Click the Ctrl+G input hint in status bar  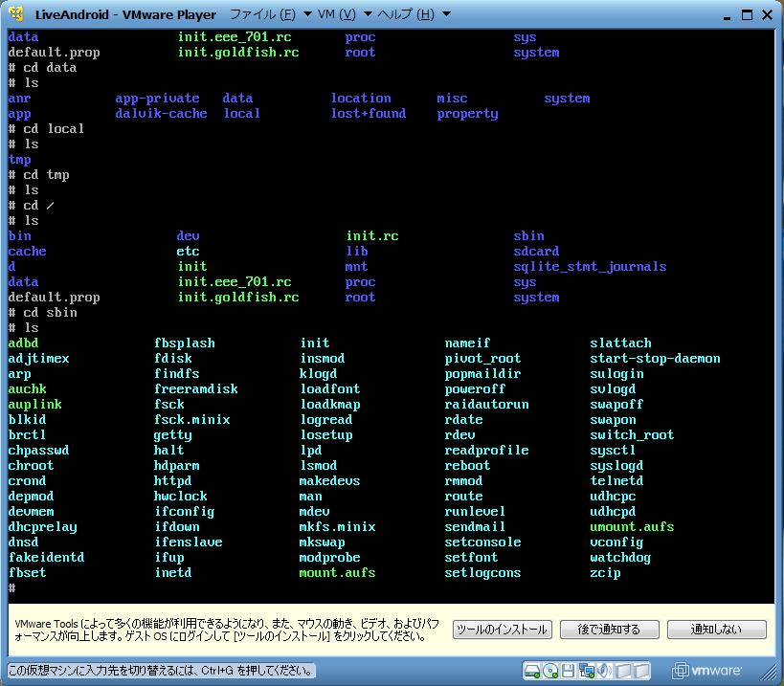point(162,671)
